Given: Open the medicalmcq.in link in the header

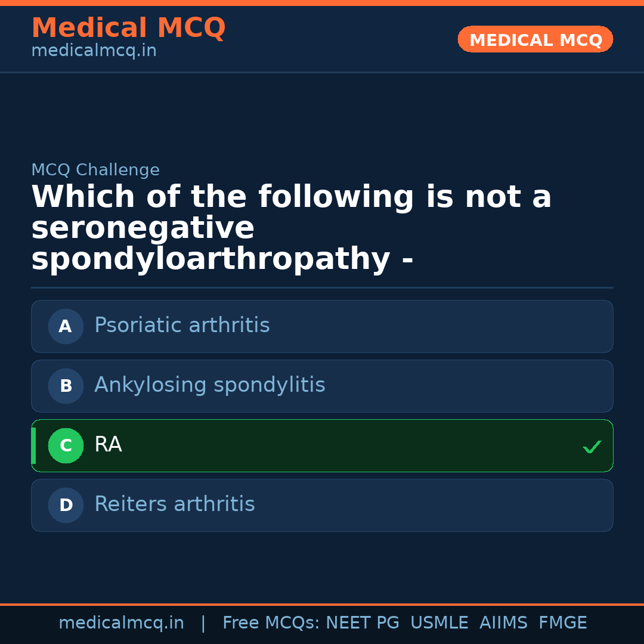Looking at the screenshot, I should tap(93, 51).
